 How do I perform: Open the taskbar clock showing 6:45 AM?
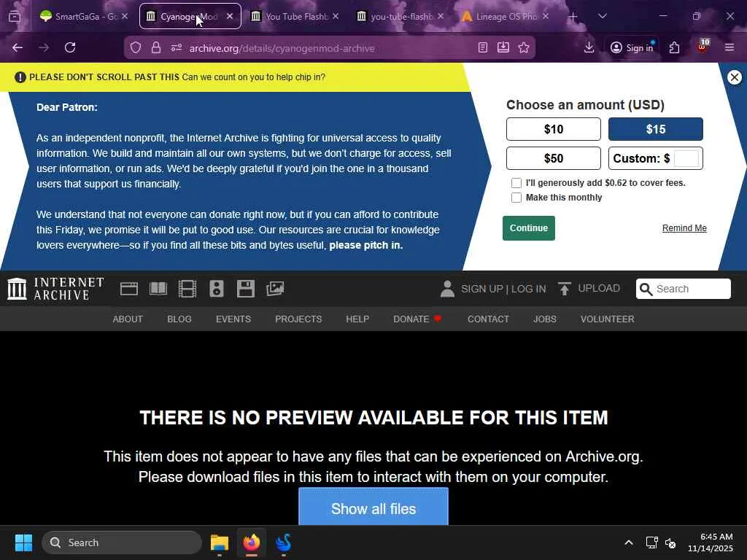coord(711,542)
